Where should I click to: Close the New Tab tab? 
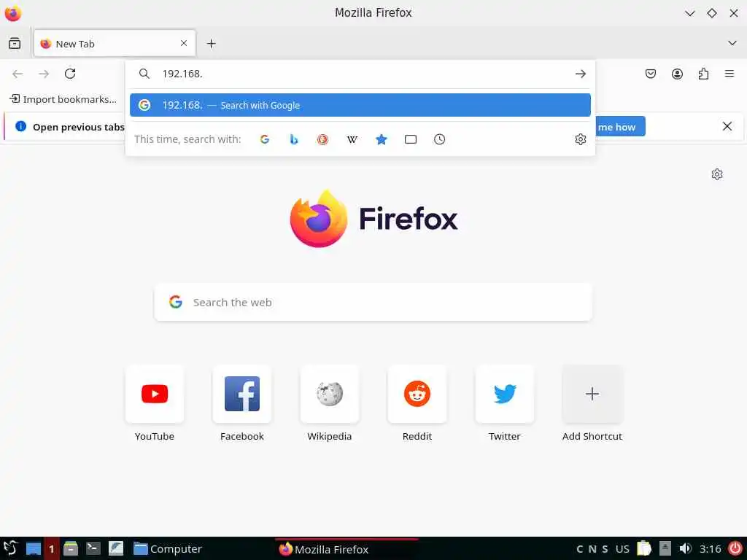(184, 43)
